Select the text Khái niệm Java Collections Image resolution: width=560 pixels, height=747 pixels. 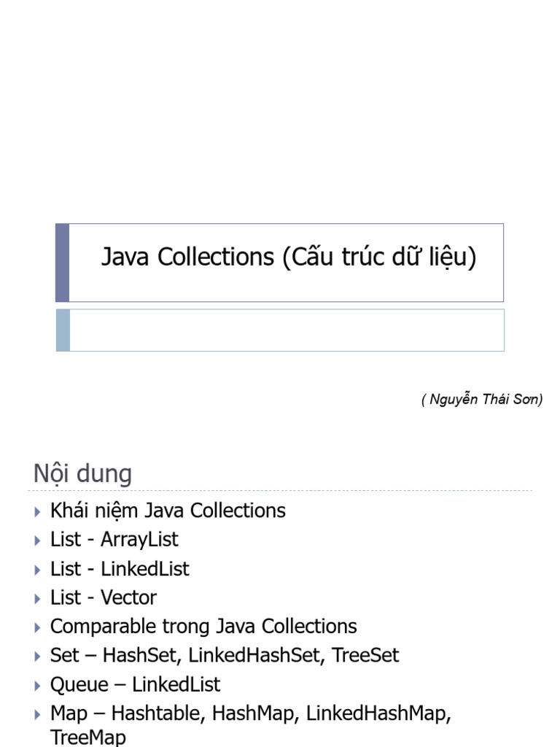(168, 511)
